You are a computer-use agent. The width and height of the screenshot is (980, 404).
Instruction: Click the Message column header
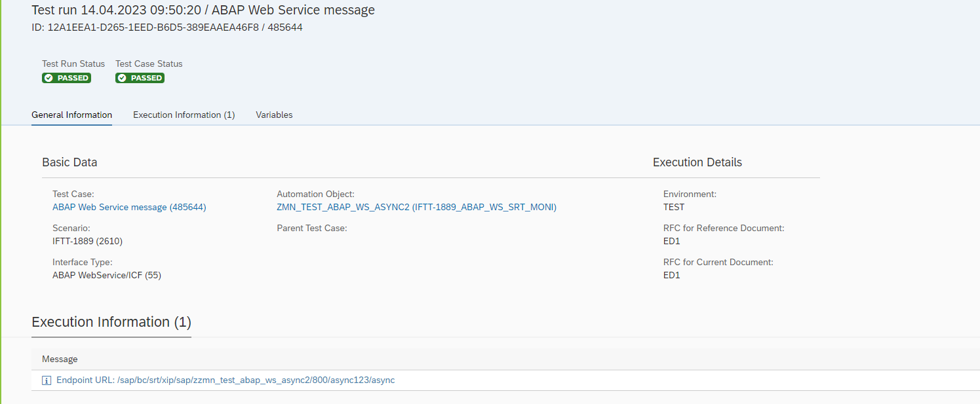tap(60, 359)
